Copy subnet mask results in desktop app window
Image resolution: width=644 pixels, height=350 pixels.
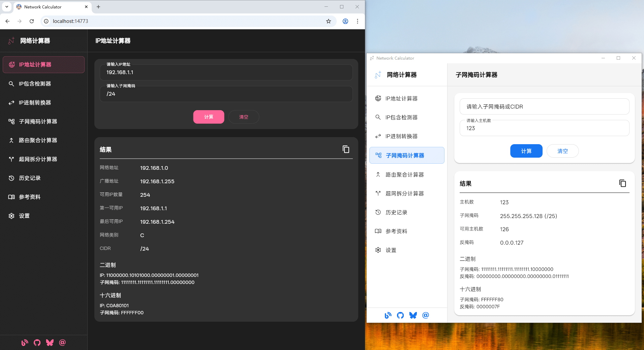click(622, 183)
